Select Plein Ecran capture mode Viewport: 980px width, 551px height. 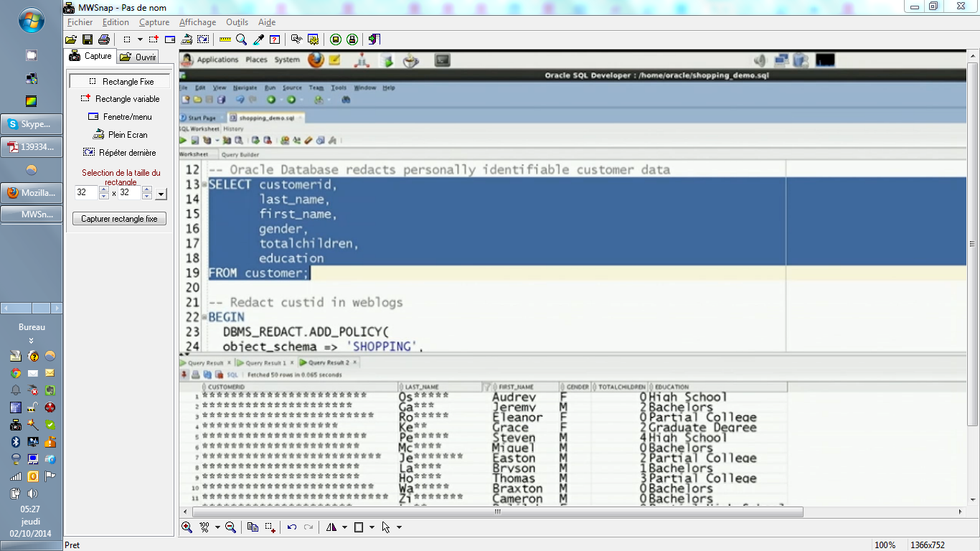tap(120, 135)
